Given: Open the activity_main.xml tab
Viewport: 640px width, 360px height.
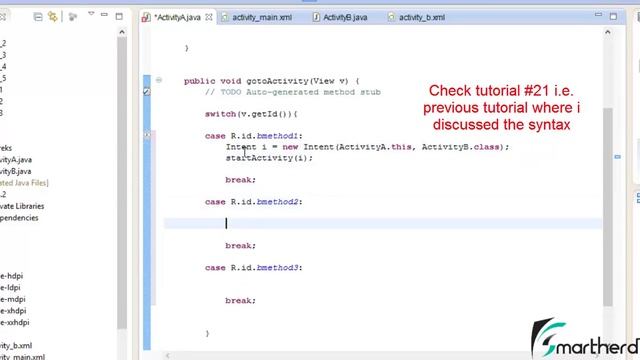Looking at the screenshot, I should (257, 17).
